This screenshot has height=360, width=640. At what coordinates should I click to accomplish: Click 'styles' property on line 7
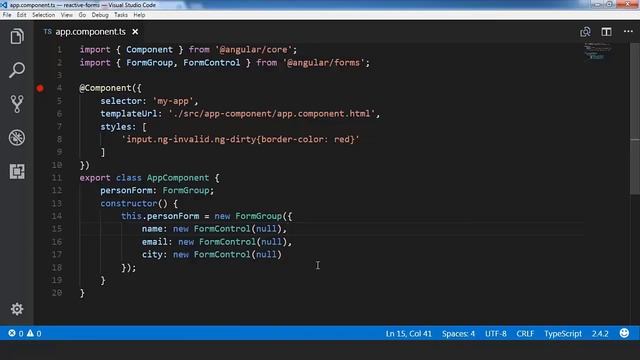[x=116, y=127]
